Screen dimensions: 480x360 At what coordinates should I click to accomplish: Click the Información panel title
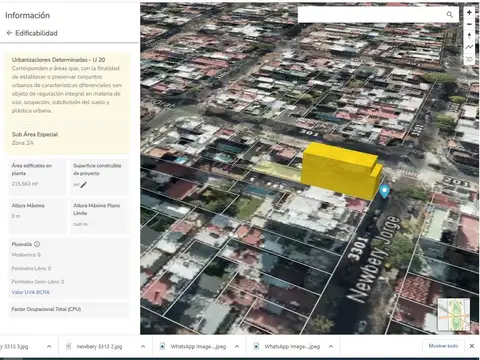pyautogui.click(x=27, y=15)
